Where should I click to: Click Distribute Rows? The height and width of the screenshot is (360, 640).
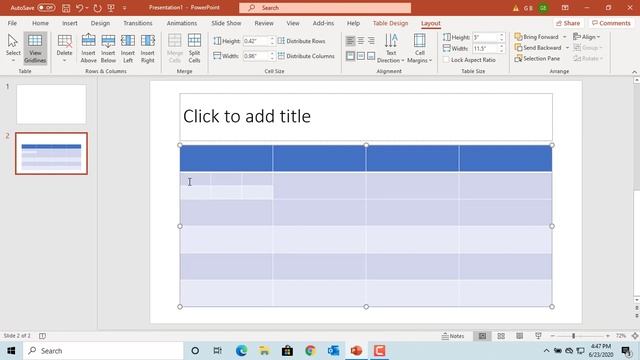[302, 41]
